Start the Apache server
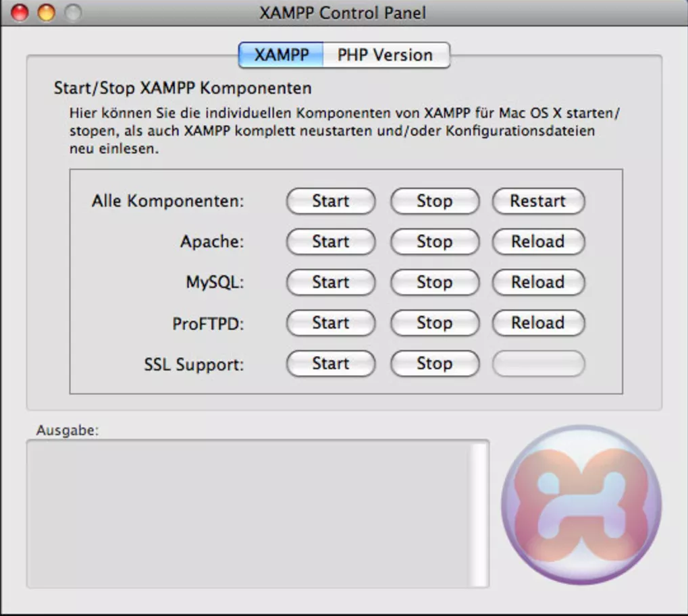The image size is (688, 616). point(331,242)
